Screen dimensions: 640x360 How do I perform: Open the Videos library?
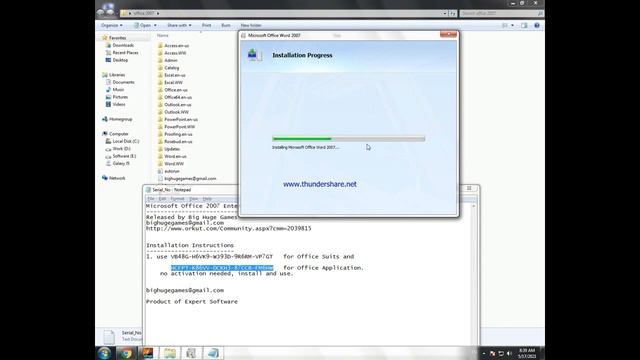coord(119,104)
